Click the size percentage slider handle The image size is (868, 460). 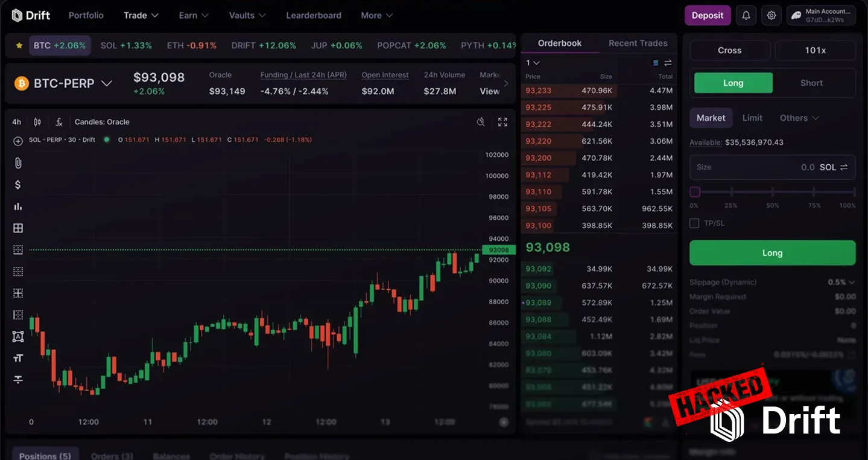[x=695, y=192]
